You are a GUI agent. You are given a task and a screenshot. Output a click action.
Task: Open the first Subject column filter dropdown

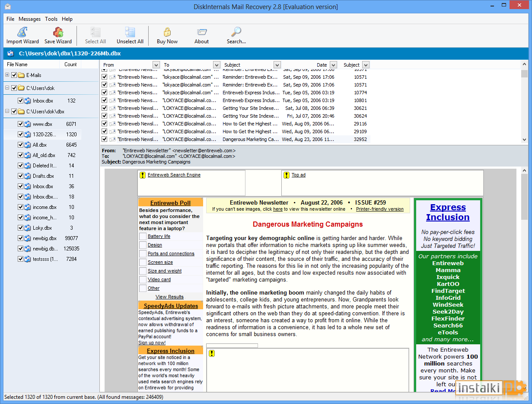tap(277, 65)
